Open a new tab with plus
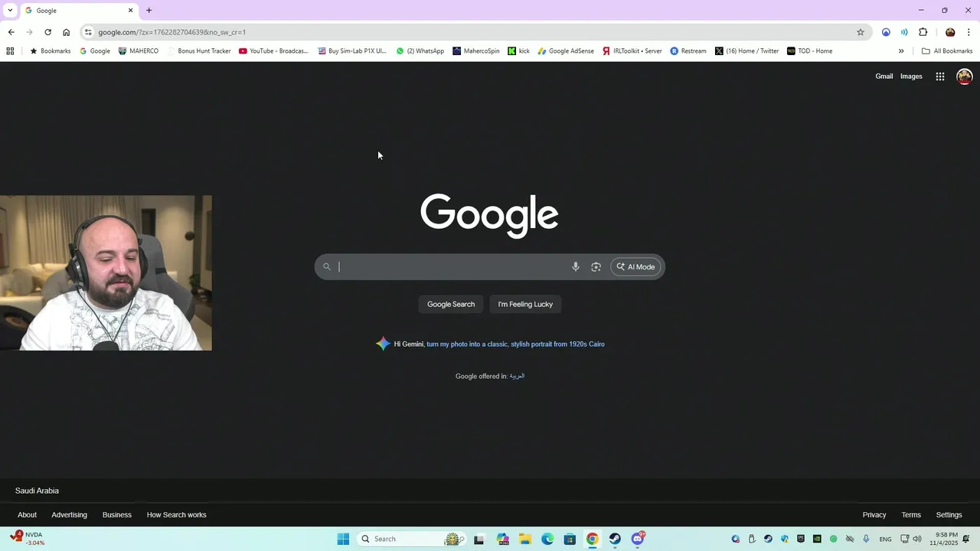Image resolution: width=980 pixels, height=551 pixels. pos(149,11)
